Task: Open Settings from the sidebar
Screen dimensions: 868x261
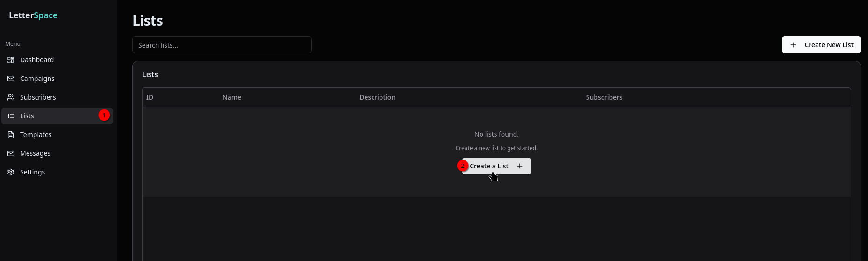Action: 57,172
